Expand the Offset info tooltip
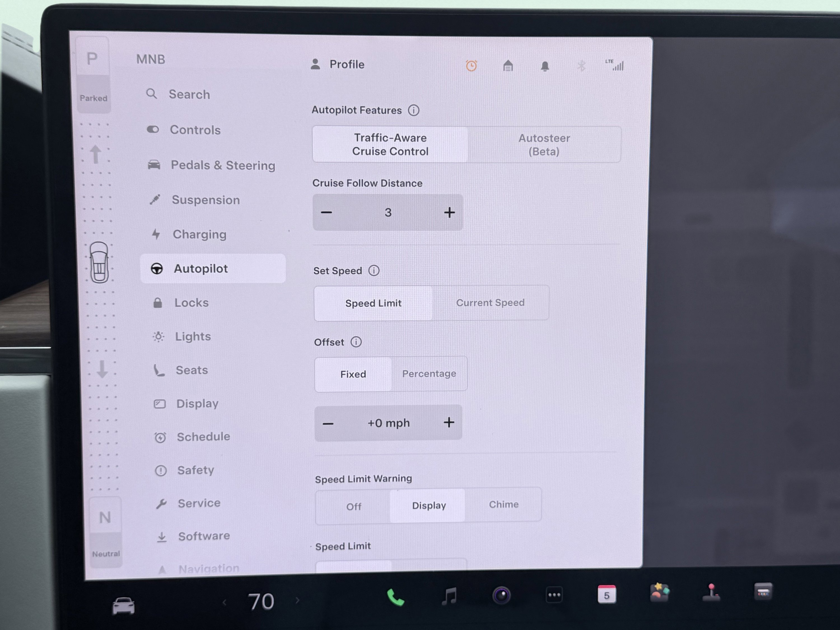 [356, 342]
